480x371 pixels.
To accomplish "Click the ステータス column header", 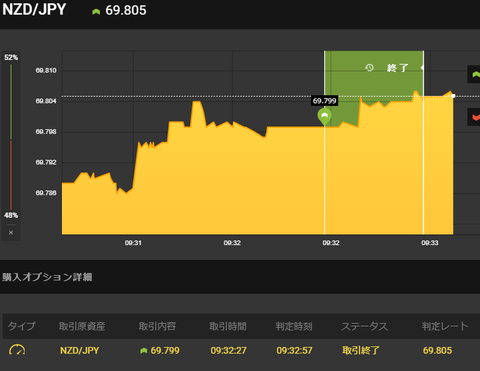I will (364, 326).
